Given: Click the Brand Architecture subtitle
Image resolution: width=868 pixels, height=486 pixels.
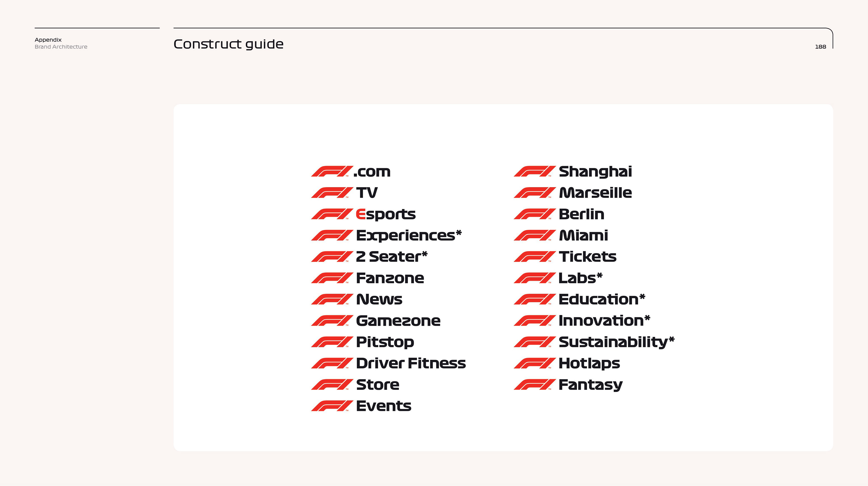Looking at the screenshot, I should (x=61, y=47).
